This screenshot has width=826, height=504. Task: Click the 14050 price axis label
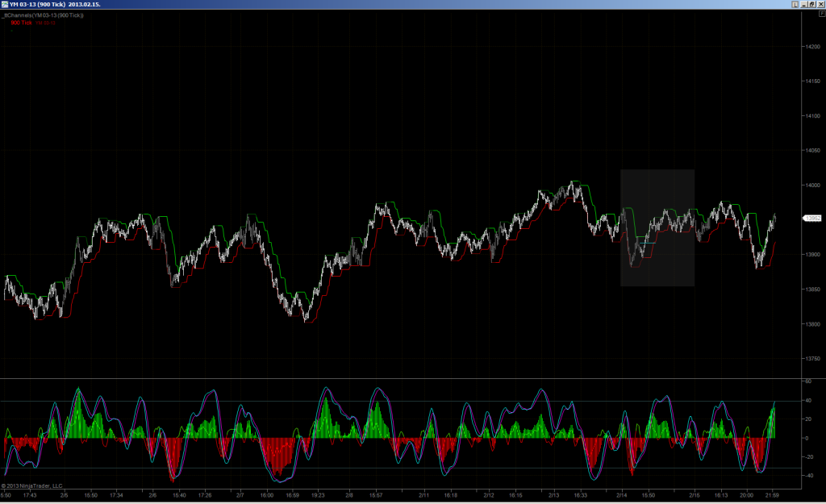[x=813, y=151]
